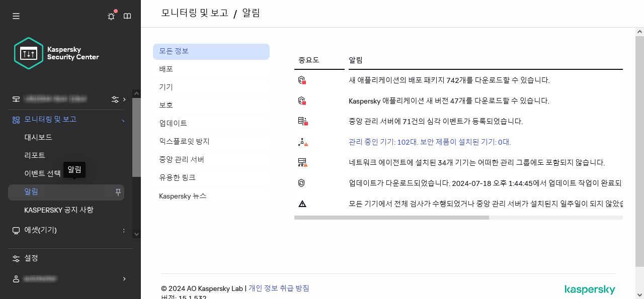Switch to the 배포 notifications category
Image resolution: width=644 pixels, height=299 pixels.
point(211,69)
